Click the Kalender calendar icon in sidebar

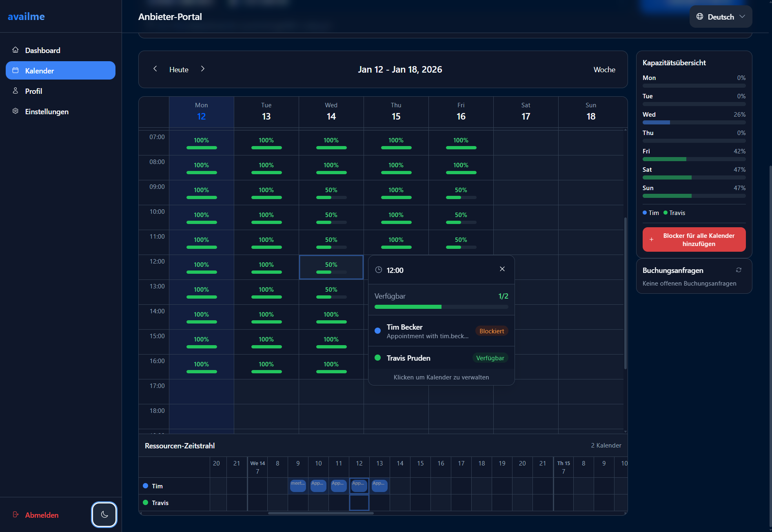pyautogui.click(x=16, y=70)
